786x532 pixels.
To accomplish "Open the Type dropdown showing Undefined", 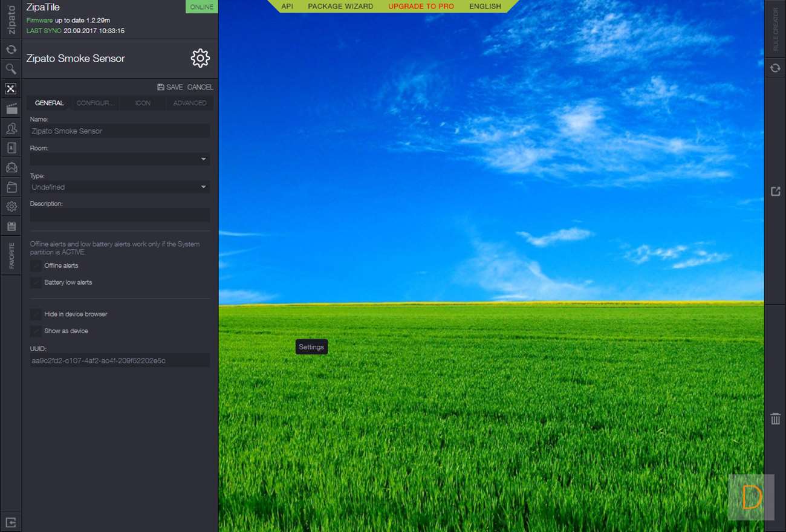I will point(120,187).
